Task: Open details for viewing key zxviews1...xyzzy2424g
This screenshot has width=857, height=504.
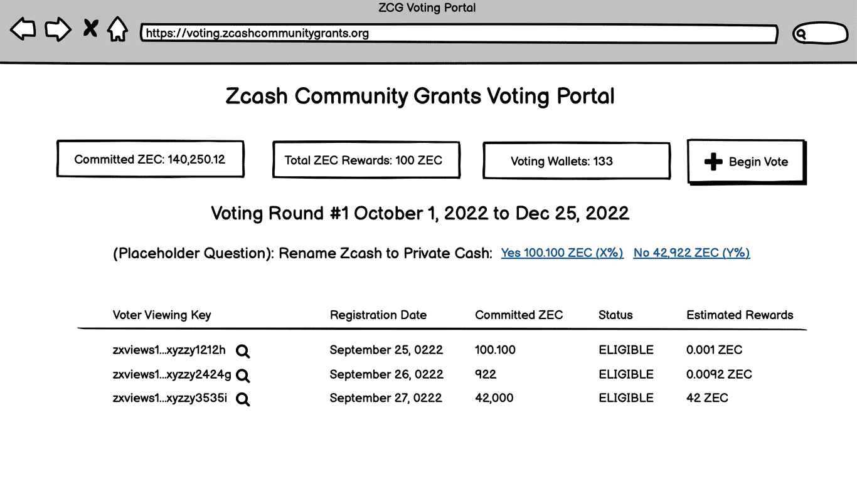Action: [243, 376]
